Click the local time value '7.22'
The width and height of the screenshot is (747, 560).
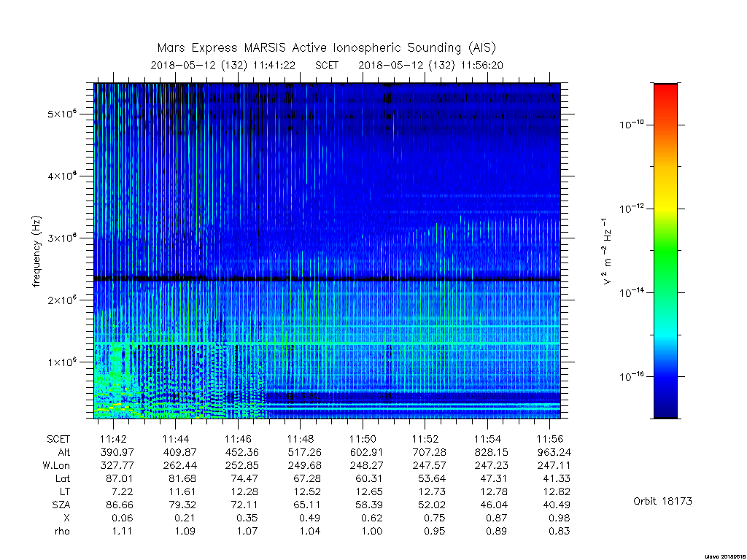point(122,491)
